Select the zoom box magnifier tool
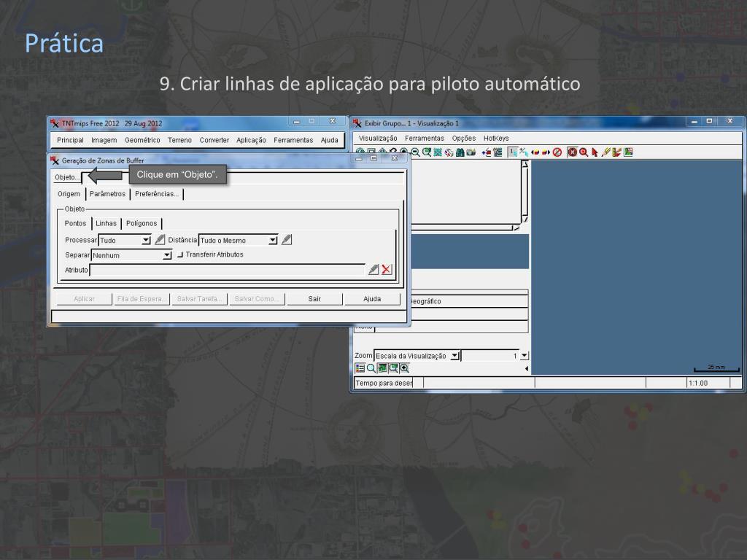Viewport: 747px width, 560px height. pos(426,152)
